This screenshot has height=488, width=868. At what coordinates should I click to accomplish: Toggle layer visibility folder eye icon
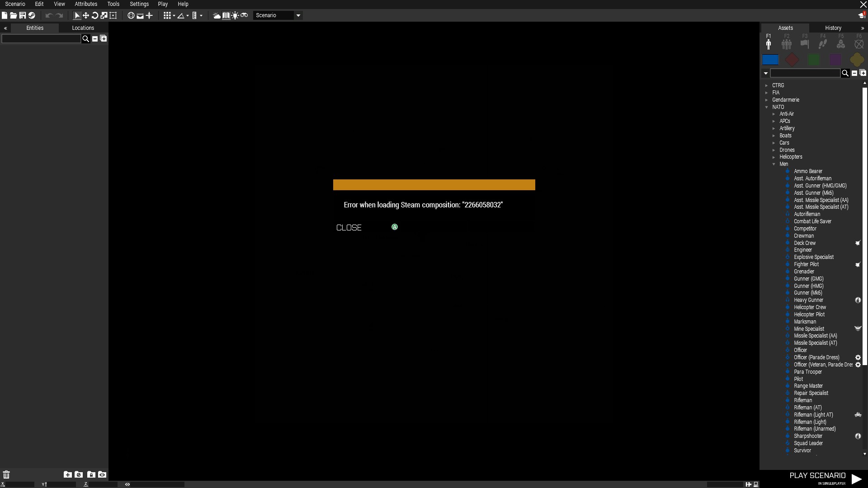(x=102, y=474)
